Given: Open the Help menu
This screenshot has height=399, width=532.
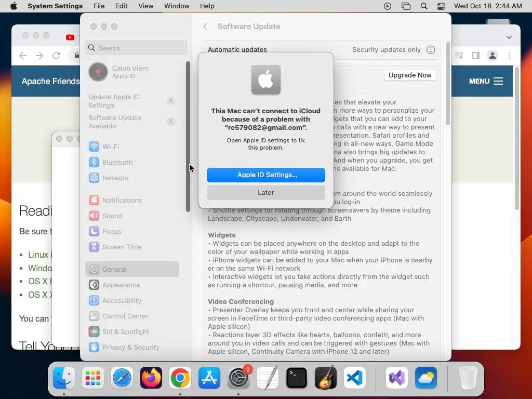Looking at the screenshot, I should tap(207, 6).
